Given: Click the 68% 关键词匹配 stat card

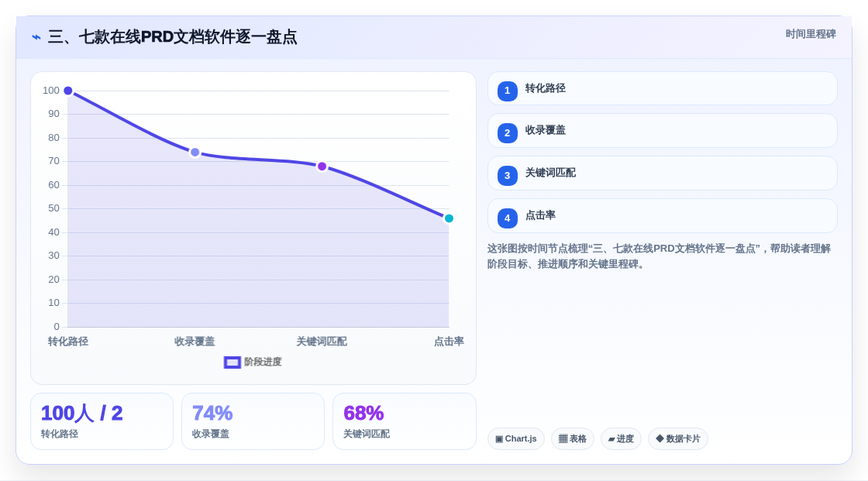Looking at the screenshot, I should click(x=405, y=422).
